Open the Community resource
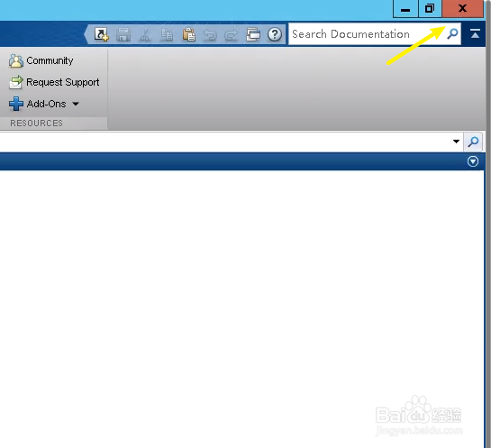This screenshot has width=491, height=448. [41, 60]
